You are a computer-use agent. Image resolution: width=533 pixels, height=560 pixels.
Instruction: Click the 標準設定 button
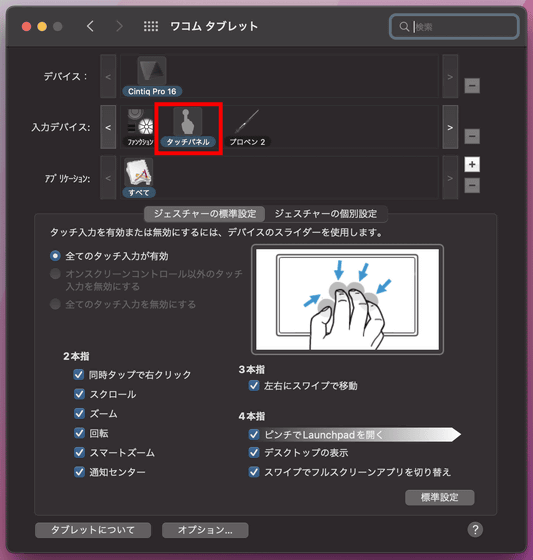tap(439, 497)
